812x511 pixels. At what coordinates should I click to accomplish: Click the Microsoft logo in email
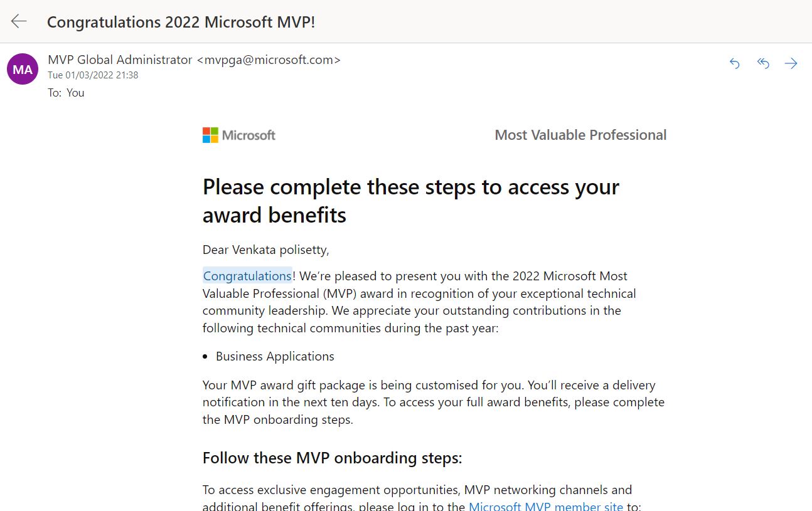(x=239, y=135)
